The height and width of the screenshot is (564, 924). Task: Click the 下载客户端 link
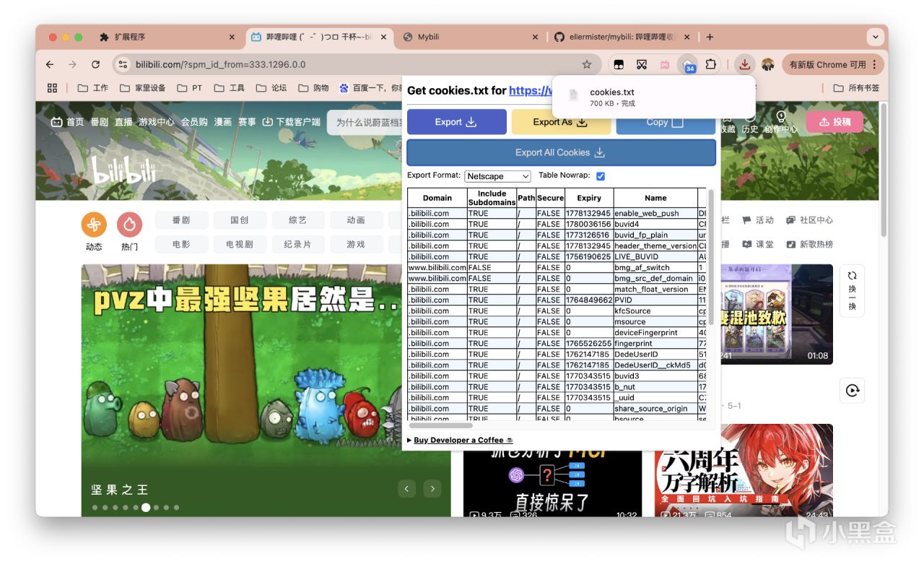(x=291, y=122)
